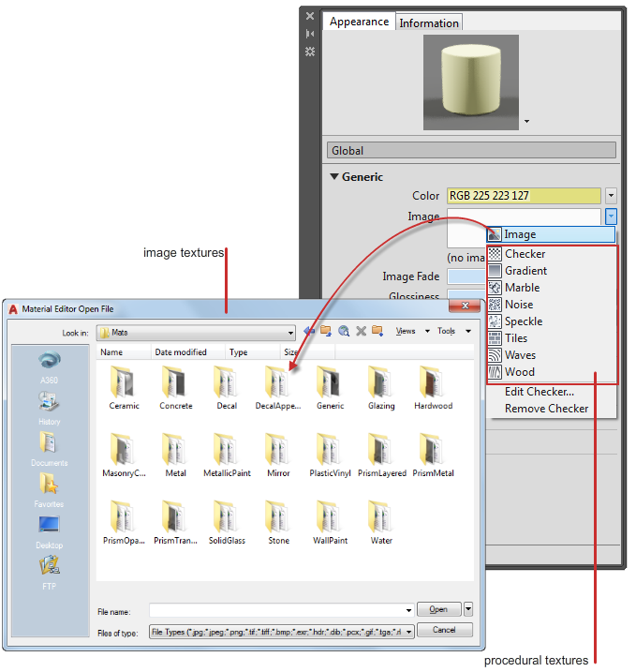Open the Color dropdown arrow
Viewport: 636px width, 672px height.
(x=611, y=196)
